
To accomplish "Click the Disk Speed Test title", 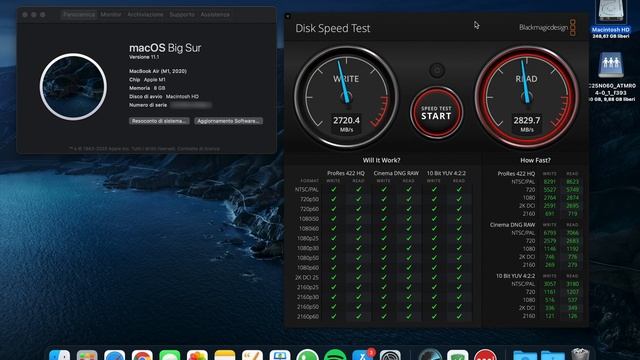I will point(333,28).
